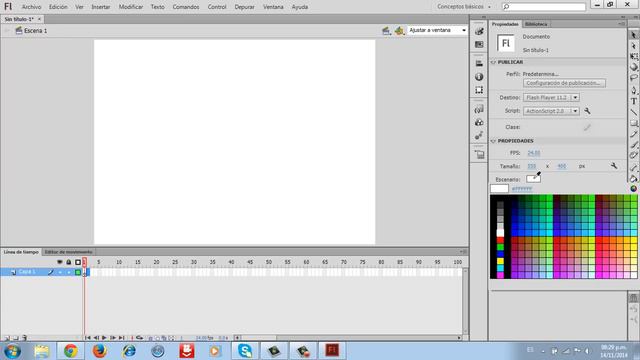Create a new layer folder
This screenshot has height=360, width=640.
point(16,338)
